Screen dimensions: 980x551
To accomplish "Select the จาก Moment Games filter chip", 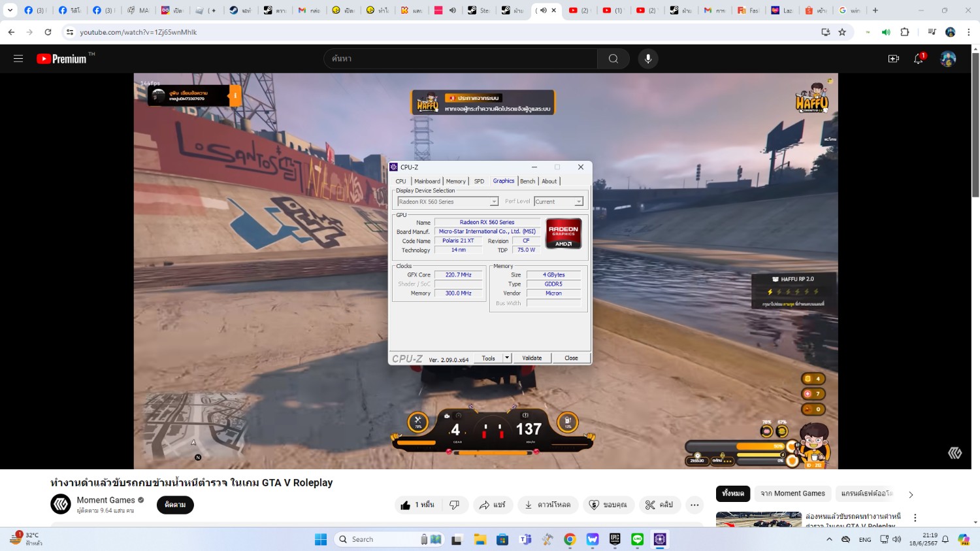I will tap(792, 493).
